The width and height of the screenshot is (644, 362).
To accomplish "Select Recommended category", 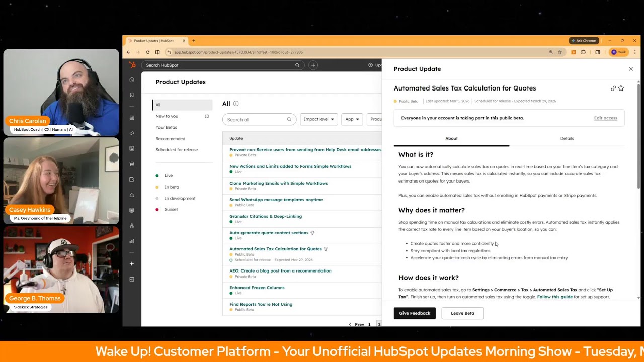I will [x=171, y=138].
